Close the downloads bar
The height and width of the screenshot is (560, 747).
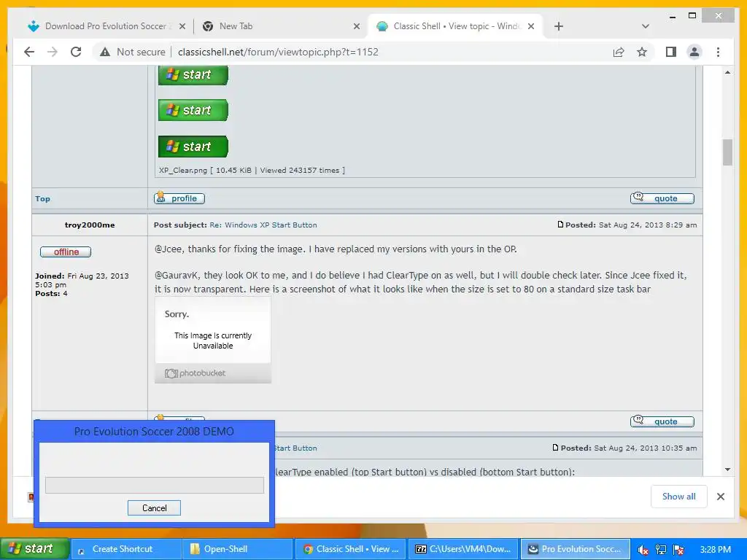pos(721,496)
